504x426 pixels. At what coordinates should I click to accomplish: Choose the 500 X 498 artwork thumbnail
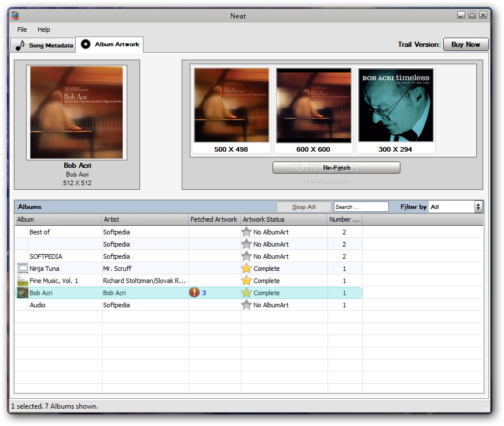231,110
